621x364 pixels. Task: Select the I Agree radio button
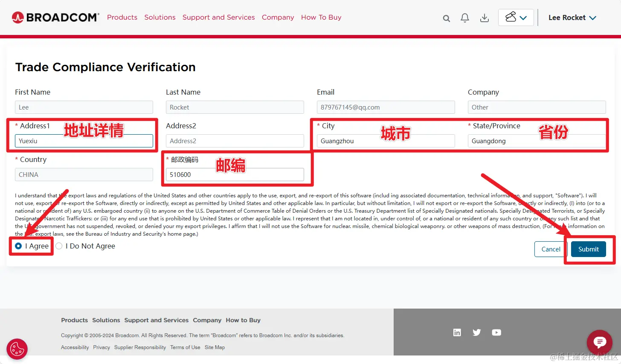click(18, 246)
